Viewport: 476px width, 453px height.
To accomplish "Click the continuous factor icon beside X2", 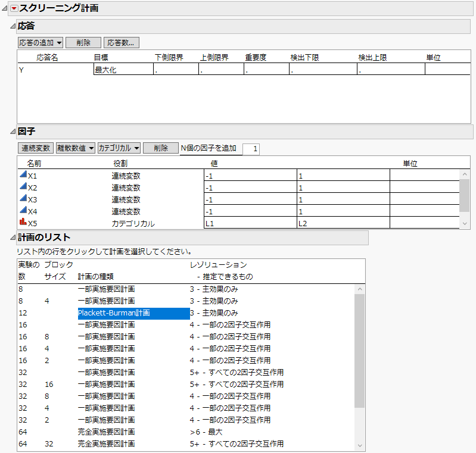I will point(23,186).
